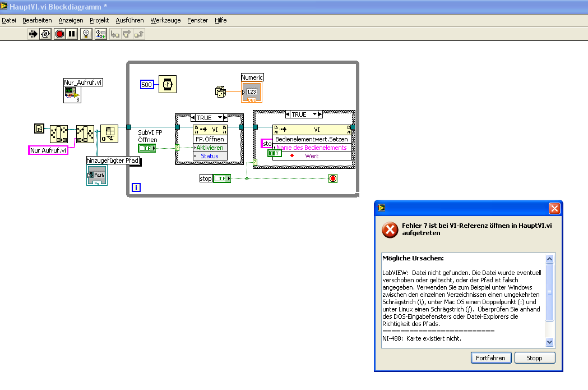This screenshot has width=588, height=390.
Task: Click the stop boolean control terminal
Action: pos(222,178)
